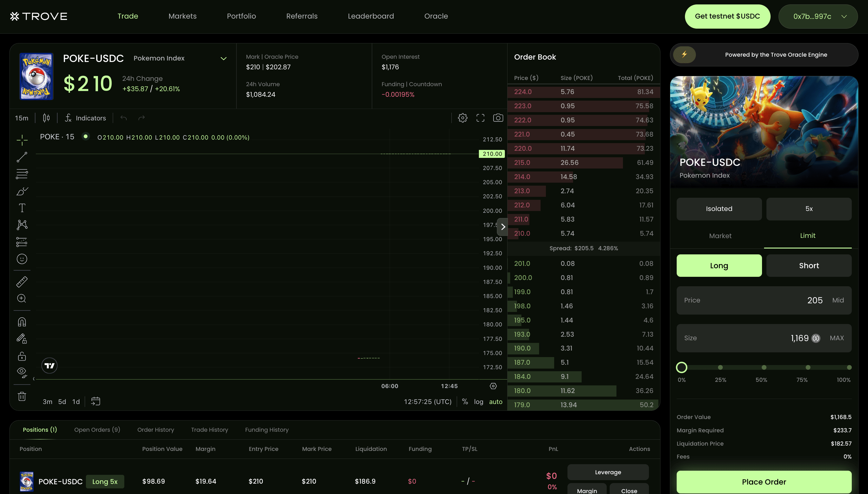Toggle log scale on chart
The image size is (868, 494).
click(479, 402)
